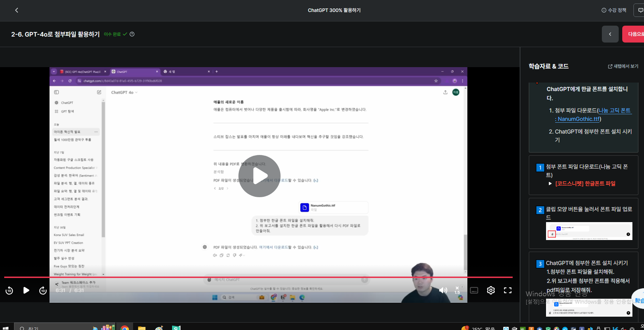
Task: Open the 수강 정책 policy link
Action: [614, 10]
